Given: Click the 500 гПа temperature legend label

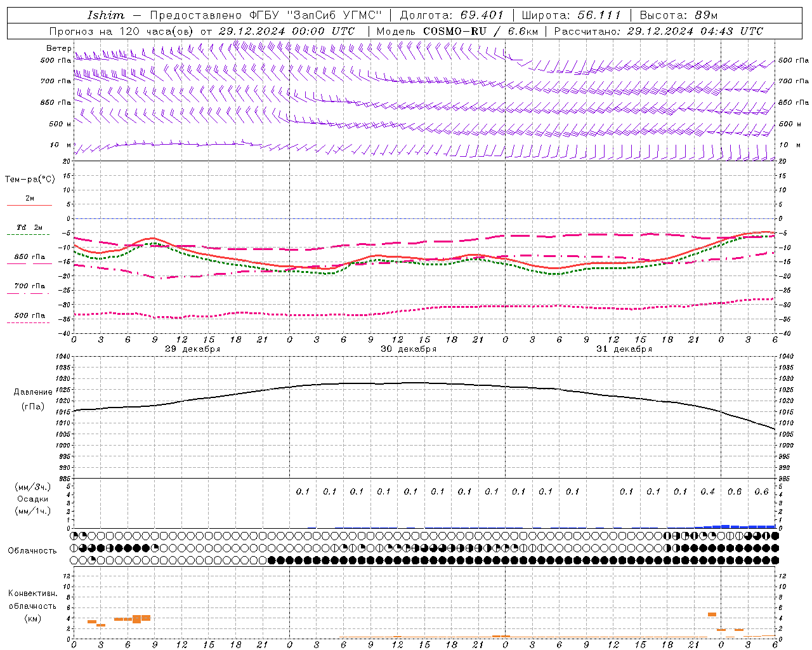Looking at the screenshot, I should point(29,315).
